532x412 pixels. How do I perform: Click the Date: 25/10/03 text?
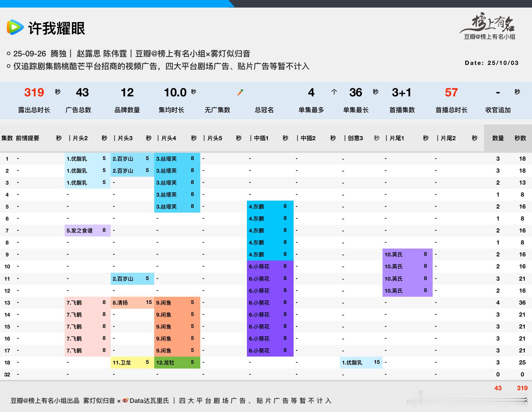(492, 63)
